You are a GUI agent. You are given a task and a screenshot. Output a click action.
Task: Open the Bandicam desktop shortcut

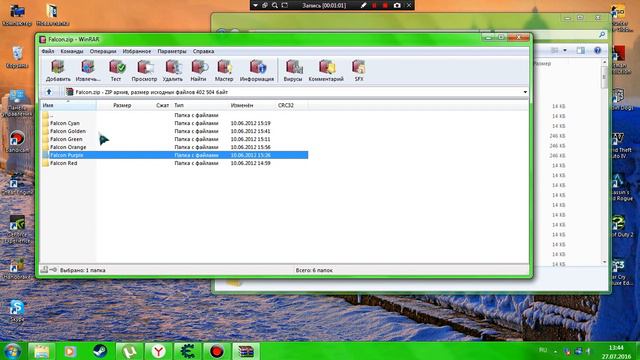point(17,142)
